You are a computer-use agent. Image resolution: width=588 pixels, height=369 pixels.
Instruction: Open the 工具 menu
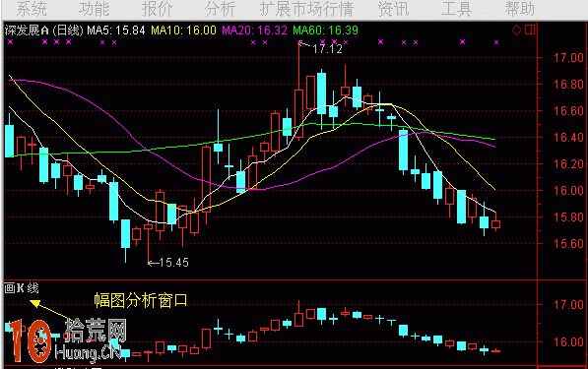pyautogui.click(x=456, y=9)
